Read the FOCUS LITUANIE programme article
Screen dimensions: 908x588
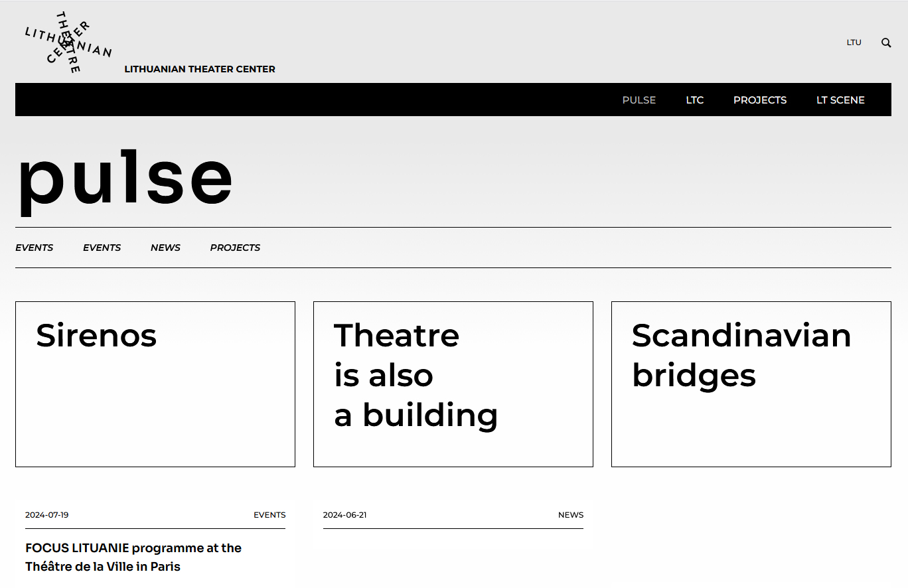(133, 557)
